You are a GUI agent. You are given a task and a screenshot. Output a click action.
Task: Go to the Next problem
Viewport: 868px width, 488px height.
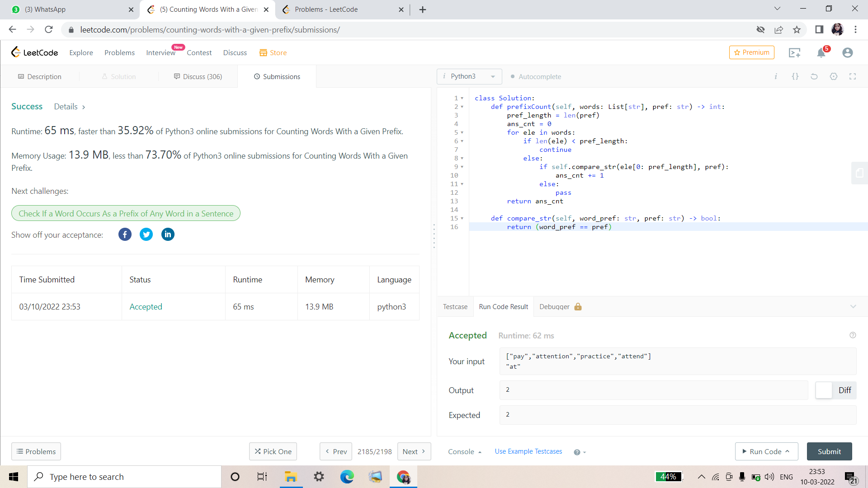pos(414,451)
